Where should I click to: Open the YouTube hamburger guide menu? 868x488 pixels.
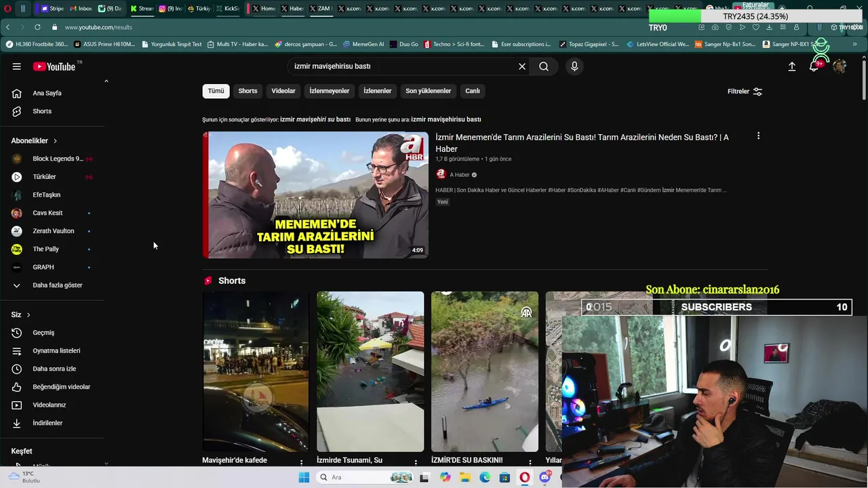click(x=16, y=66)
